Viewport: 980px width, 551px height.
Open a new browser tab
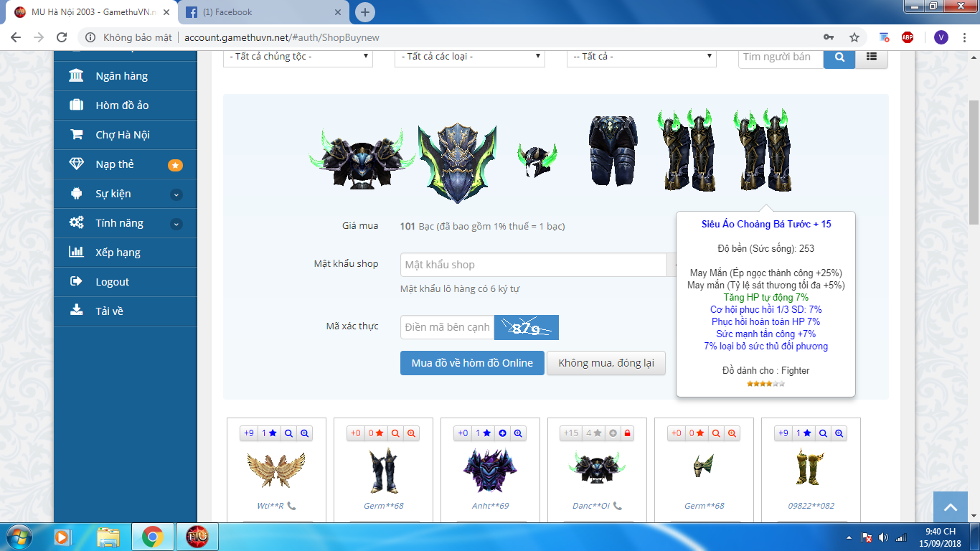coord(365,12)
